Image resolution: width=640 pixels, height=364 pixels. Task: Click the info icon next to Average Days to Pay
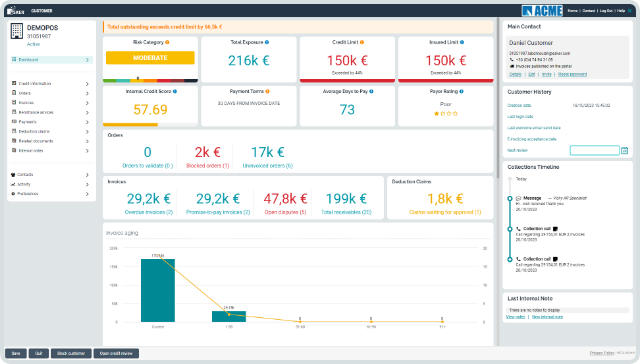pos(371,91)
